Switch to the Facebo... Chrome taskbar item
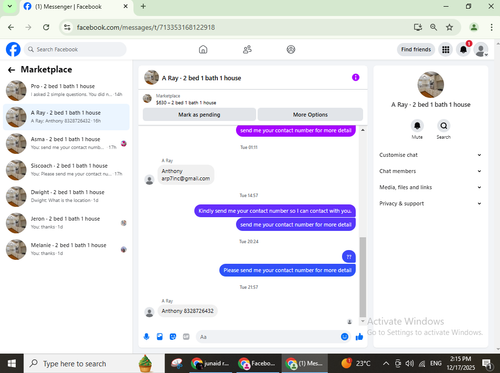Image resolution: width=500 pixels, height=373 pixels. pos(257,363)
